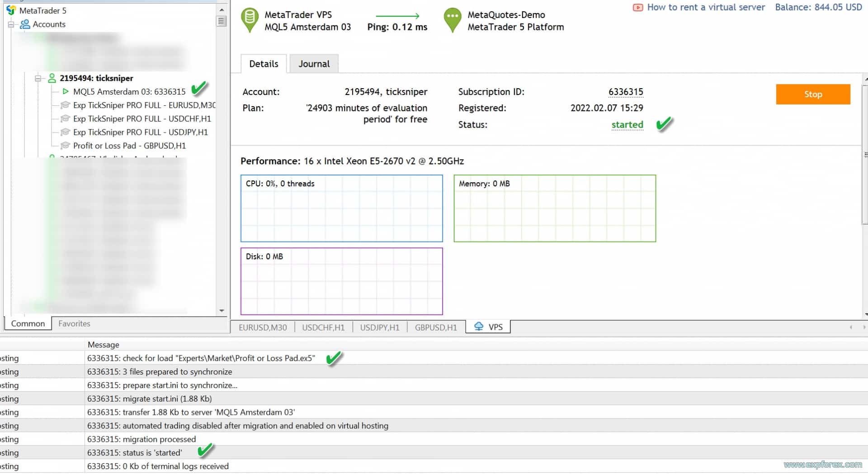Image resolution: width=868 pixels, height=474 pixels.
Task: Click the chart tabs scroll left arrow
Action: pos(851,327)
